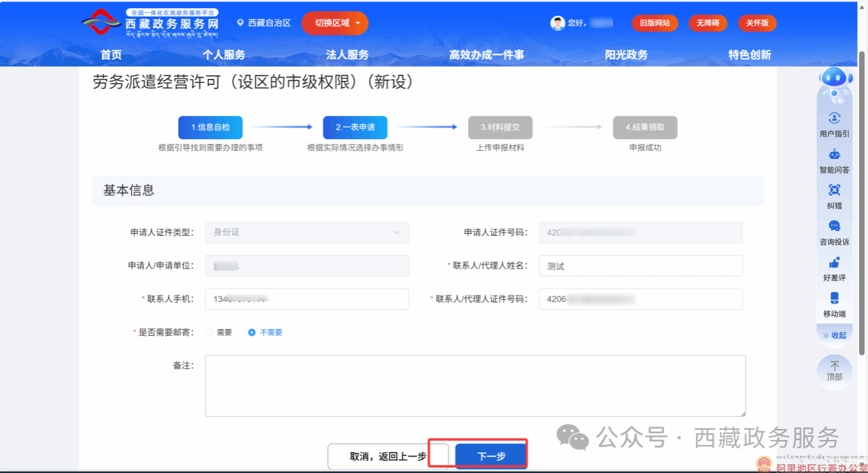Click the 顶部 back-to-top arrow button
The height and width of the screenshot is (473, 868).
coord(834,371)
